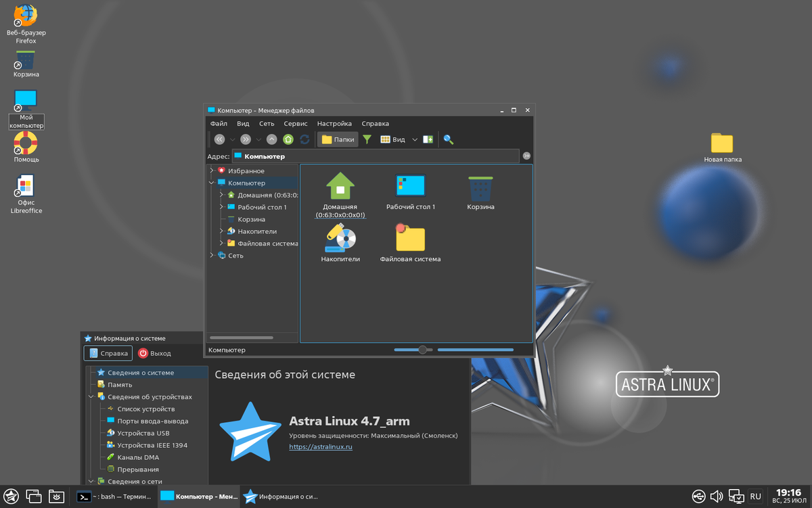Expand Избранное in the folder tree
This screenshot has height=508, width=812.
(212, 170)
